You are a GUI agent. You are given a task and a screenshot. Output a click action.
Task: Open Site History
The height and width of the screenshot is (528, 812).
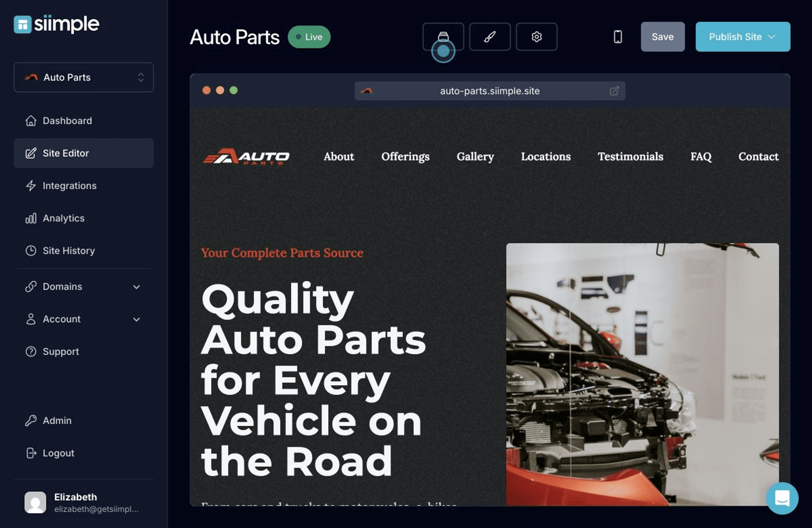point(84,250)
